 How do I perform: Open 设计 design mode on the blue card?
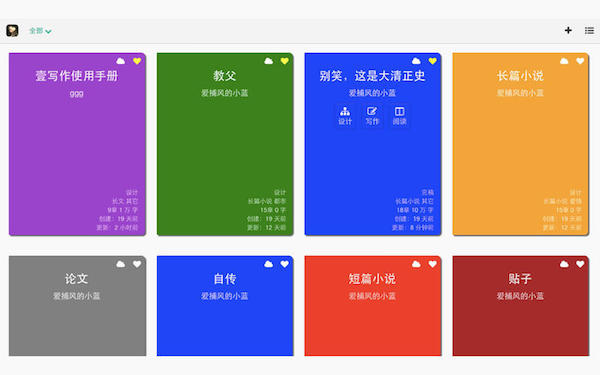click(345, 116)
